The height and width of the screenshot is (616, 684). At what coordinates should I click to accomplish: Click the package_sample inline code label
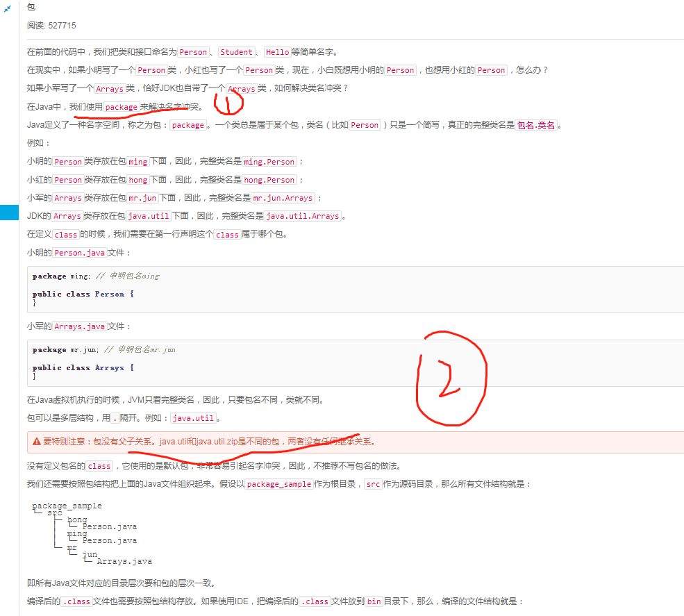pyautogui.click(x=279, y=484)
